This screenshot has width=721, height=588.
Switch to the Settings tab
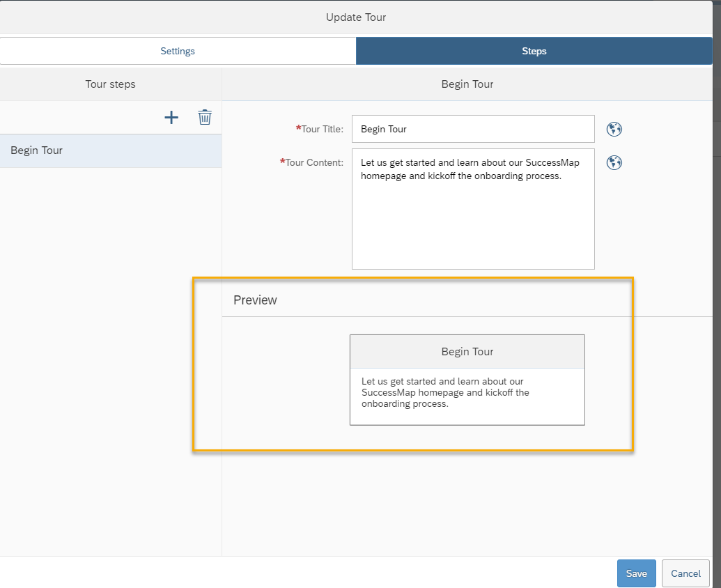[x=178, y=51]
